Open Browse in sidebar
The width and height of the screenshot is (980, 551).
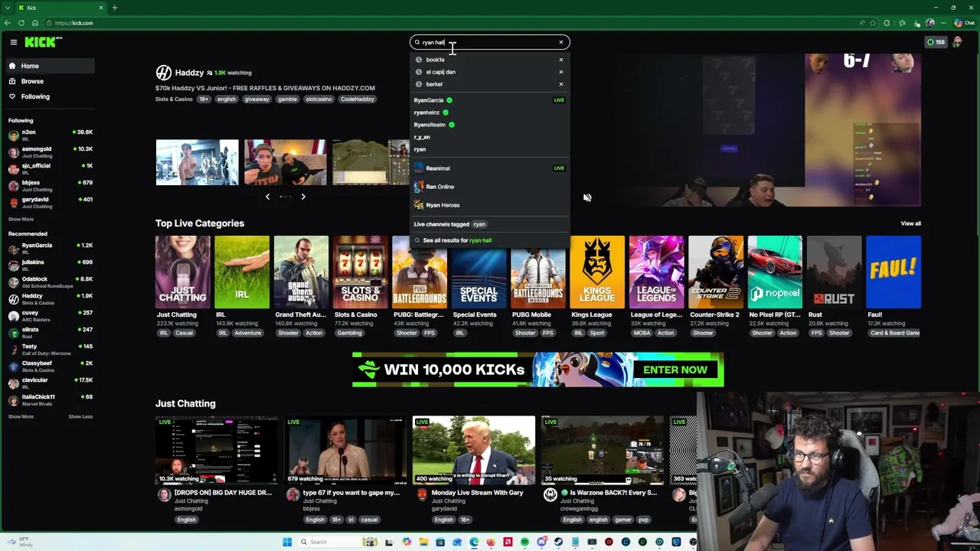[49, 81]
